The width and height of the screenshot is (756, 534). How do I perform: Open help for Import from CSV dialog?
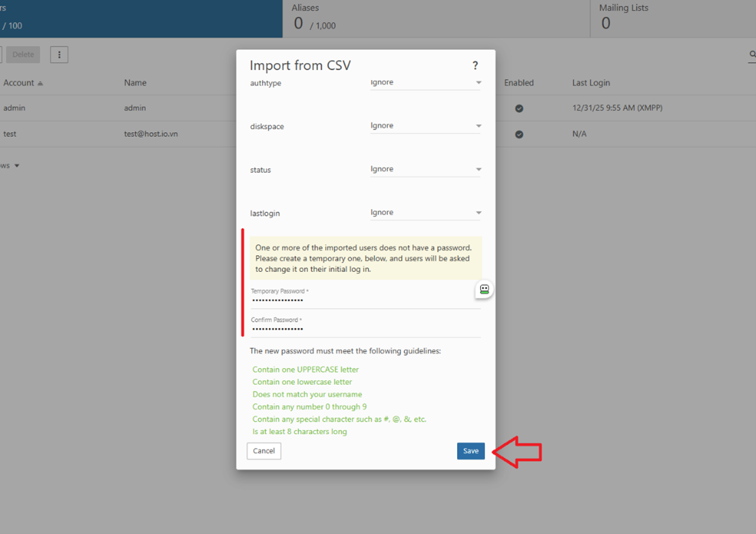click(475, 65)
